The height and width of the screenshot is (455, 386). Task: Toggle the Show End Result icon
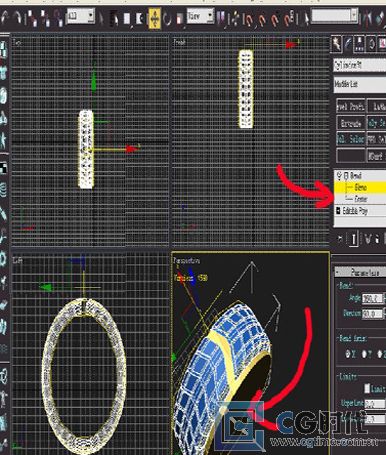click(x=353, y=239)
